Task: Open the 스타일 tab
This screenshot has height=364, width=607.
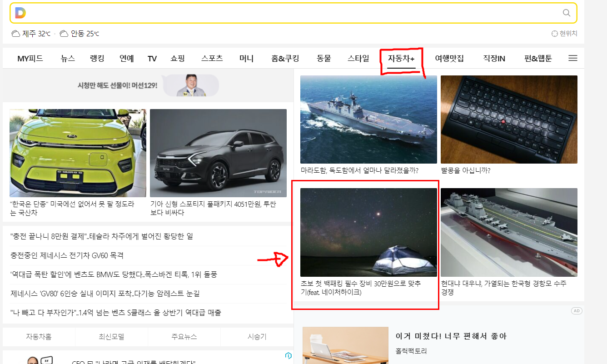Action: [358, 58]
